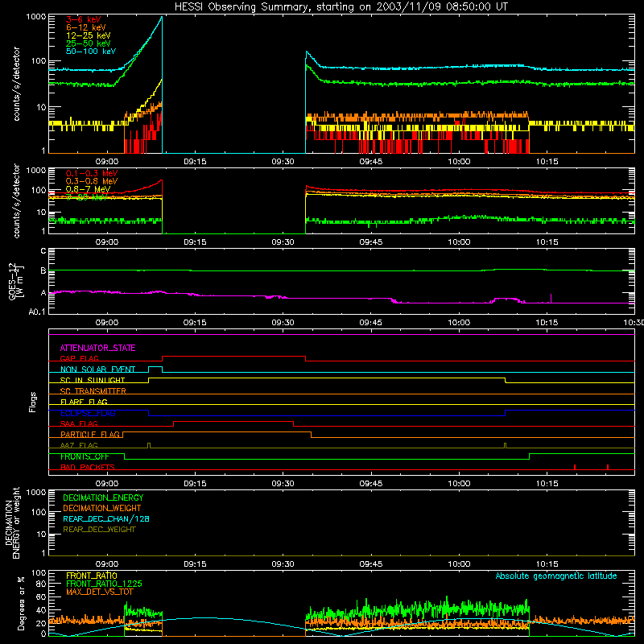Image resolution: width=644 pixels, height=644 pixels.
Task: Click the REAR_DEC_WEIGHT legend label
Action: (x=99, y=530)
